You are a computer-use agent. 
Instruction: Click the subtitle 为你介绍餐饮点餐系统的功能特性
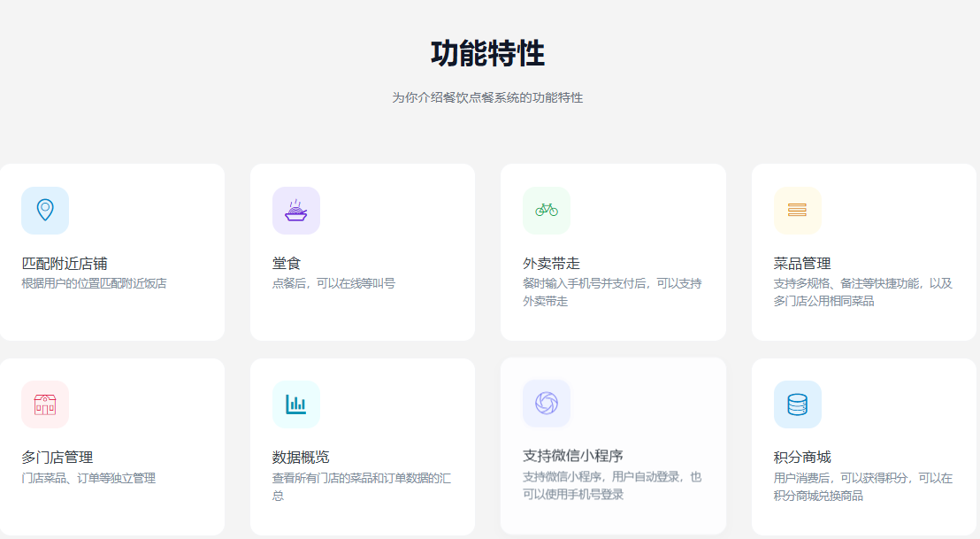[x=487, y=97]
